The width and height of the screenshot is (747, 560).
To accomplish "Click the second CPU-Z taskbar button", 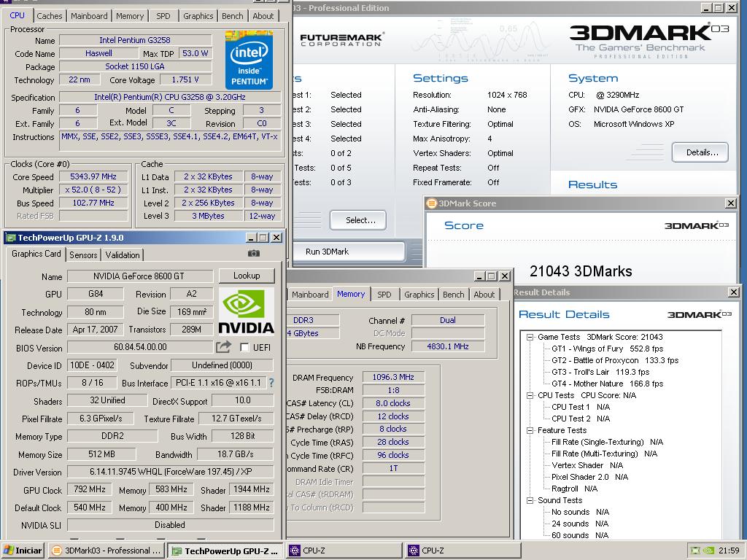I will tap(462, 551).
